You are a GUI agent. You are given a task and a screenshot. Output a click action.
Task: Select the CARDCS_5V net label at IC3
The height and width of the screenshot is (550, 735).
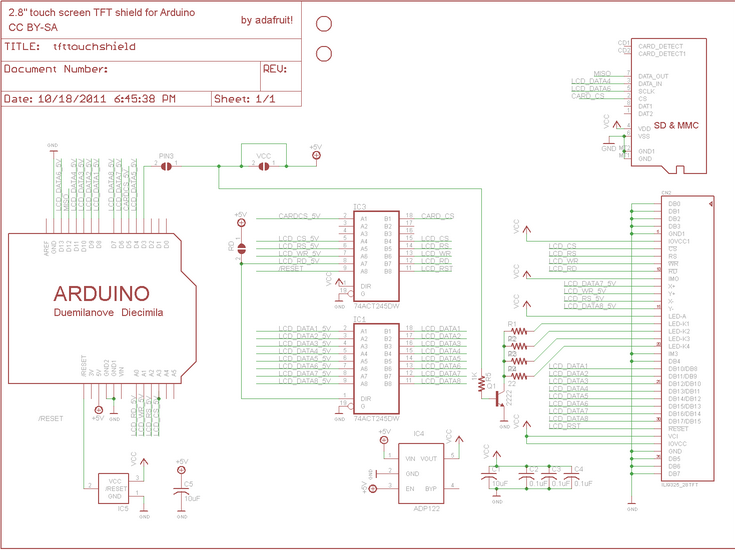[x=299, y=216]
